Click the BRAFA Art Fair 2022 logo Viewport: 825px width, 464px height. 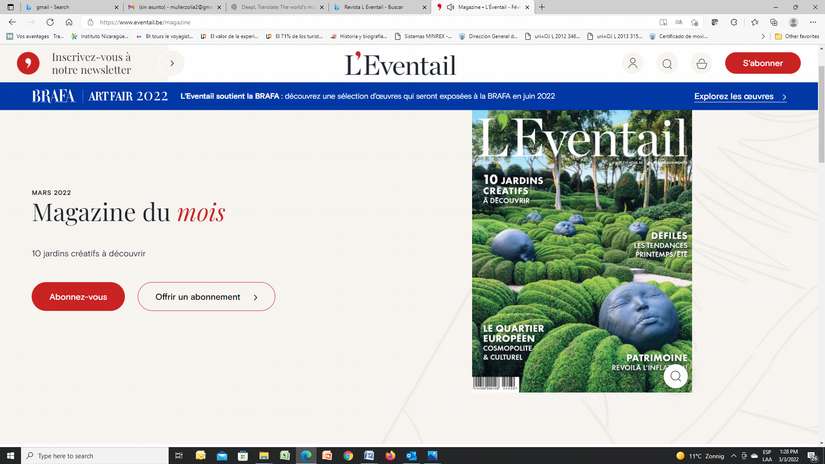click(x=99, y=96)
